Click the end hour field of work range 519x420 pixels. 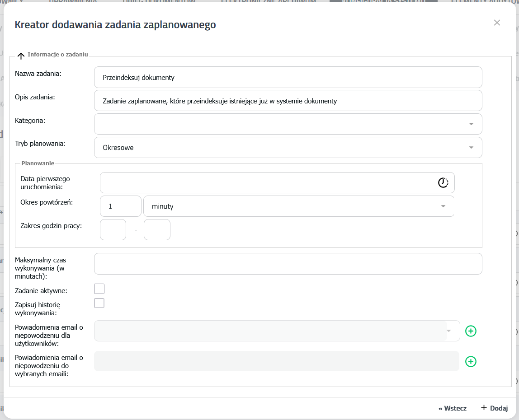(157, 229)
